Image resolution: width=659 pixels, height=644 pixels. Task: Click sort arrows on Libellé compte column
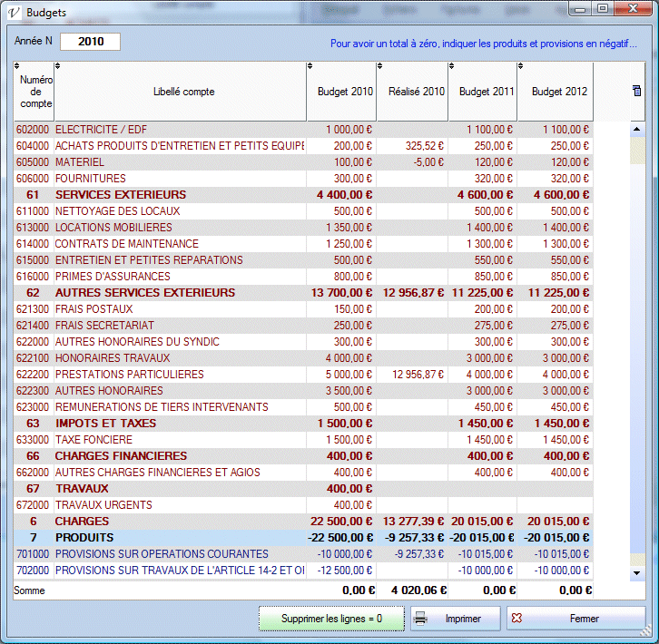click(x=59, y=66)
